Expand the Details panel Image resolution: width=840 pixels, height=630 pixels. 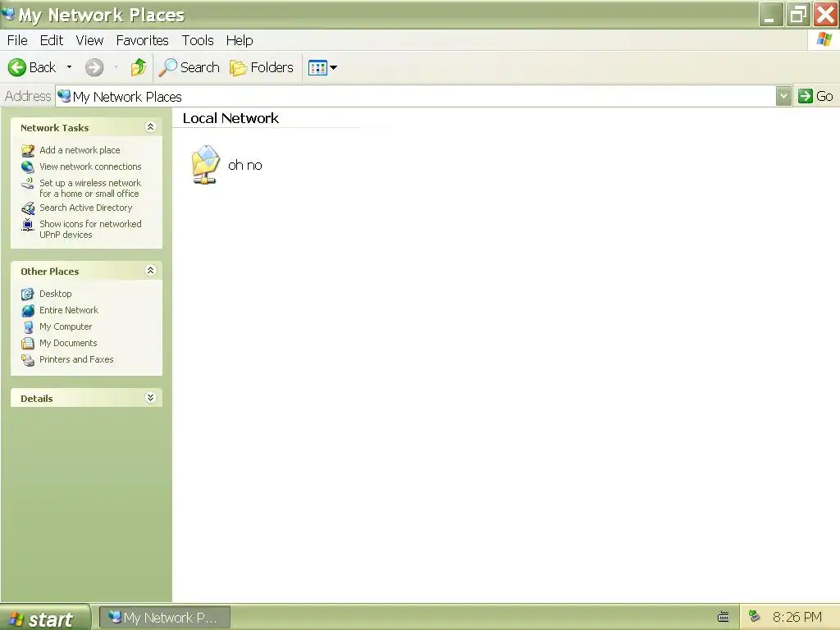[x=151, y=398]
